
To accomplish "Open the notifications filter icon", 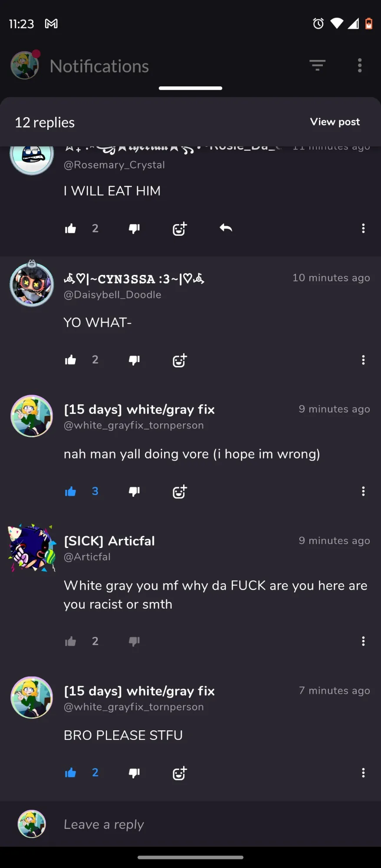I will click(x=317, y=66).
